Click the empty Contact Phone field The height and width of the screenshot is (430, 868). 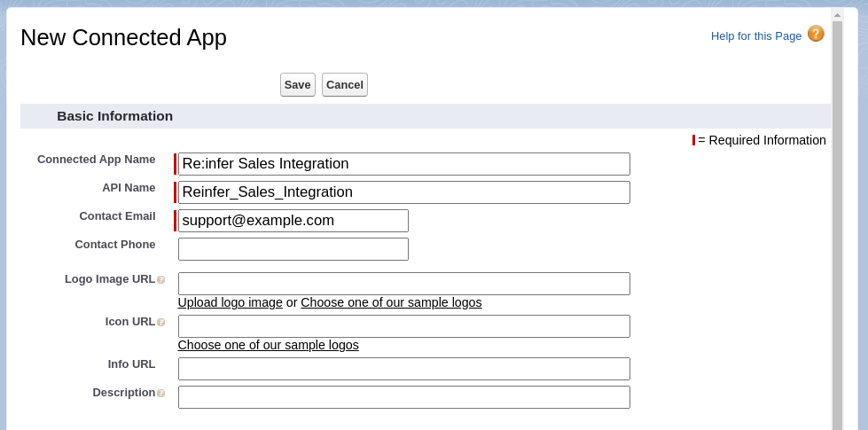[293, 249]
